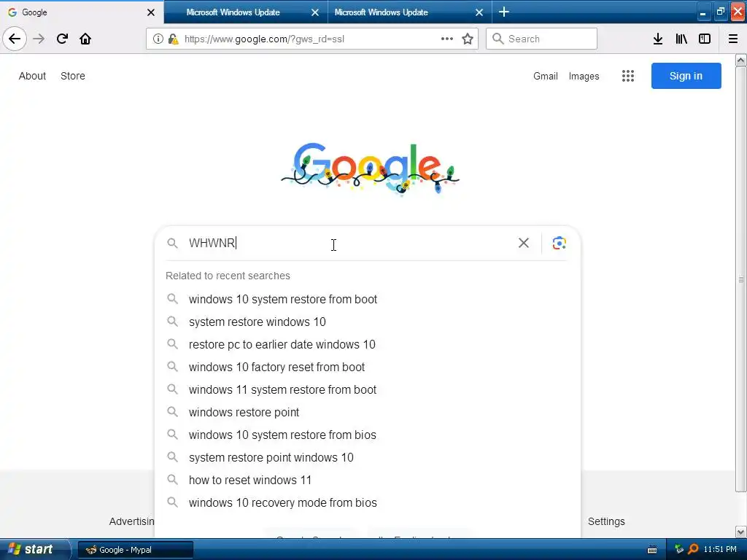
Task: Open the Library bookmarks icon
Action: pyautogui.click(x=681, y=39)
